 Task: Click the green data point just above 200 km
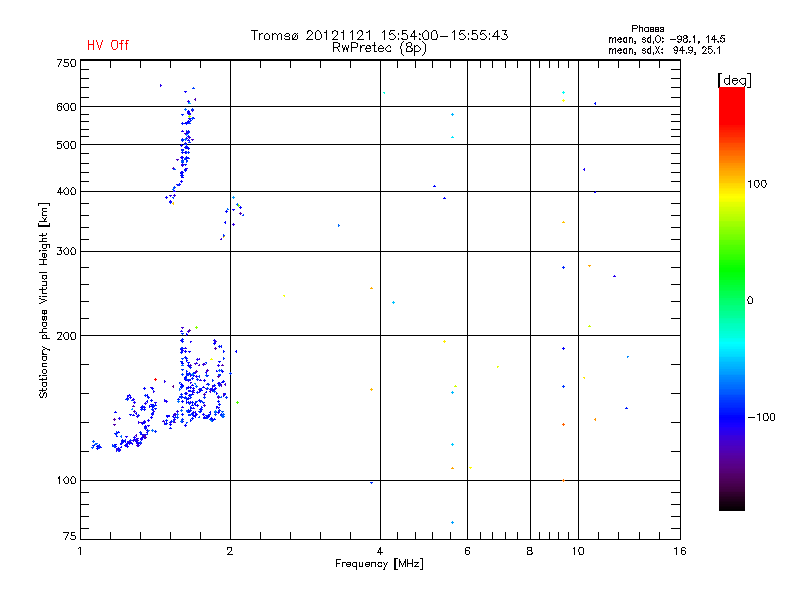pyautogui.click(x=196, y=328)
